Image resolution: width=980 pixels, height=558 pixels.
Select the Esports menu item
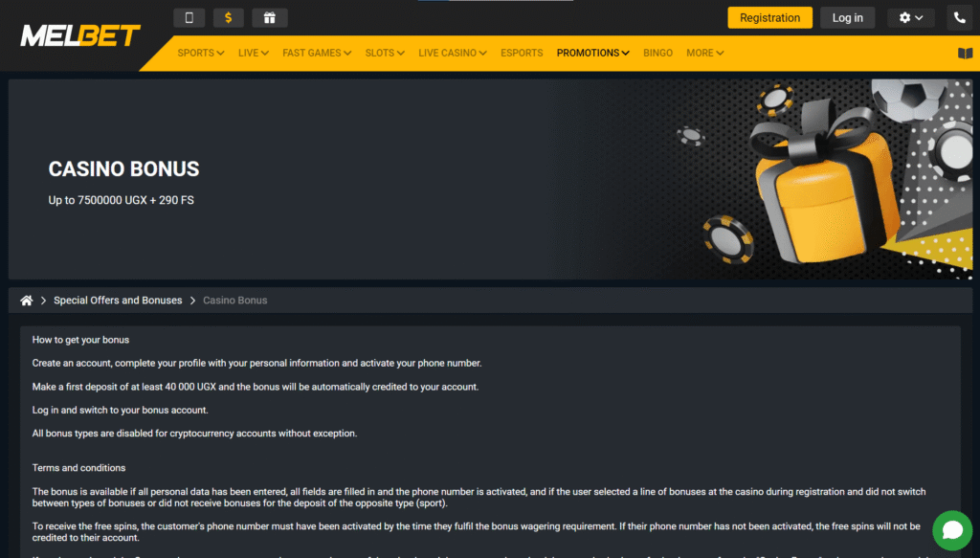coord(522,53)
